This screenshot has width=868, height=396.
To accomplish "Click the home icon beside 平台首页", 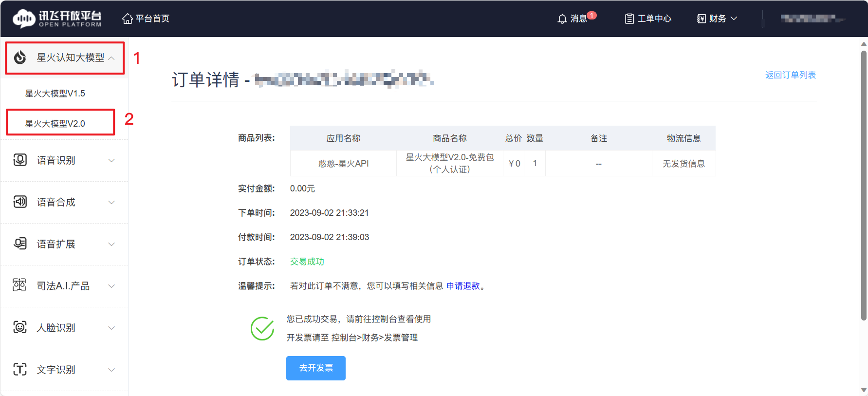I will coord(127,19).
